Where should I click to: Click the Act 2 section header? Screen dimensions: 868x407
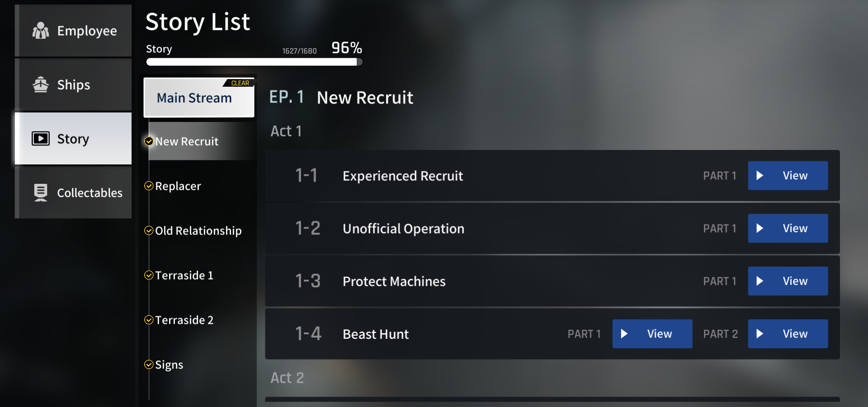point(287,378)
